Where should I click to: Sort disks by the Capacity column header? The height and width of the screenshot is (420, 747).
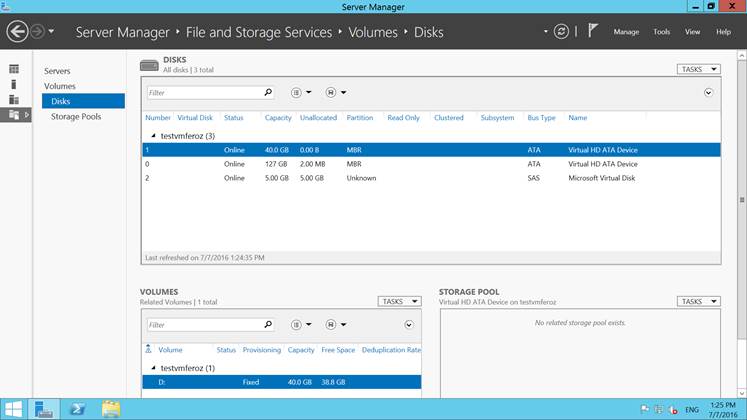(x=278, y=118)
